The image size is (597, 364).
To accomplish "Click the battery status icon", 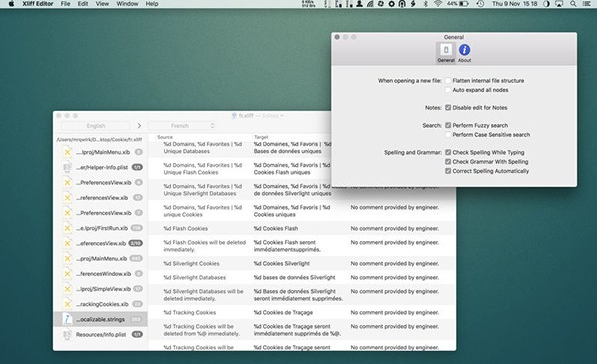I will pyautogui.click(x=463, y=4).
